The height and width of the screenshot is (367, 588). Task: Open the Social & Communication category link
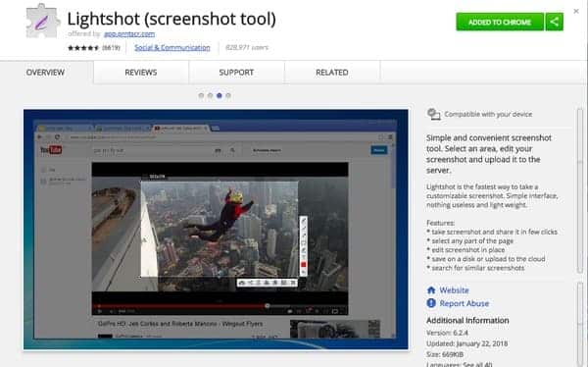[172, 48]
